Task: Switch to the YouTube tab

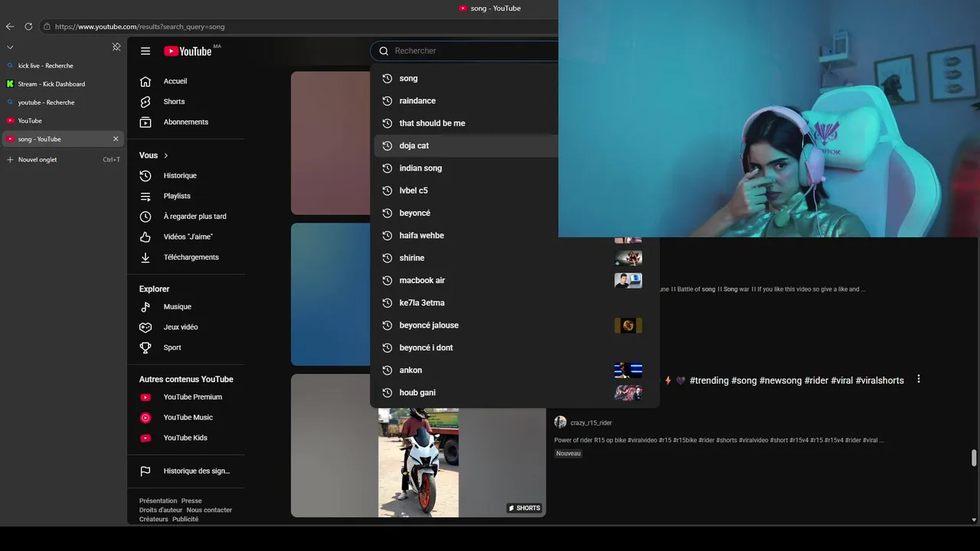Action: (63, 121)
